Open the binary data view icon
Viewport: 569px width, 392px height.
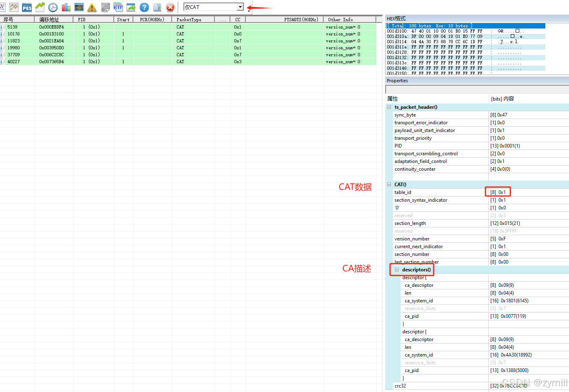pyautogui.click(x=106, y=7)
